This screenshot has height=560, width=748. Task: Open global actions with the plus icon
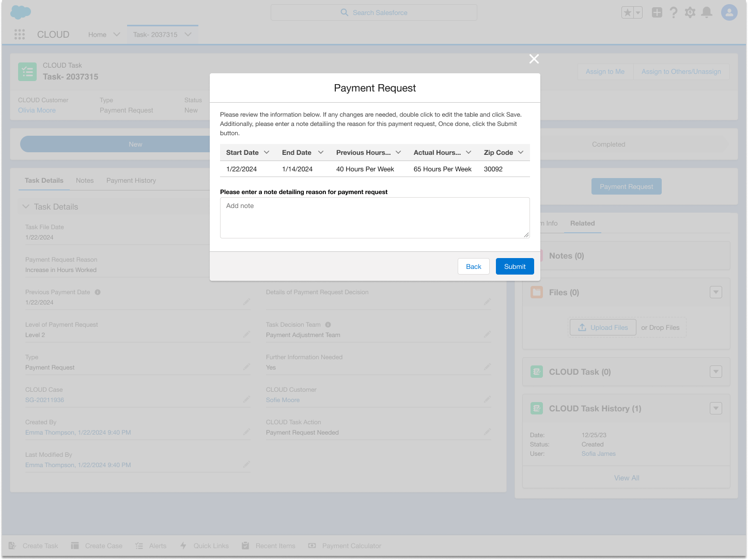click(x=657, y=12)
